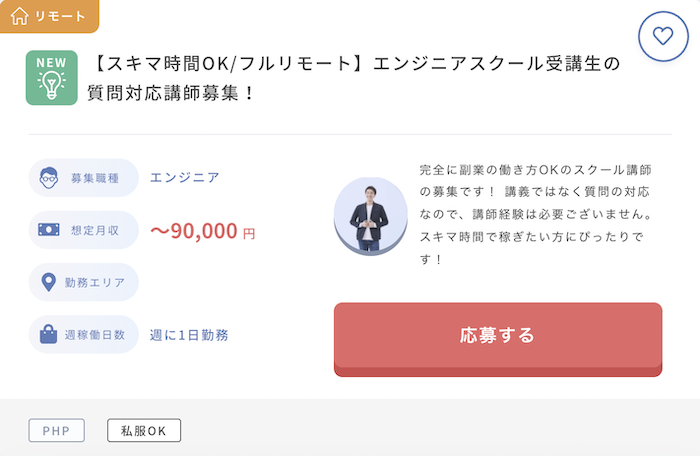Click the house icon in the リモート badge
The image size is (700, 456).
click(19, 16)
